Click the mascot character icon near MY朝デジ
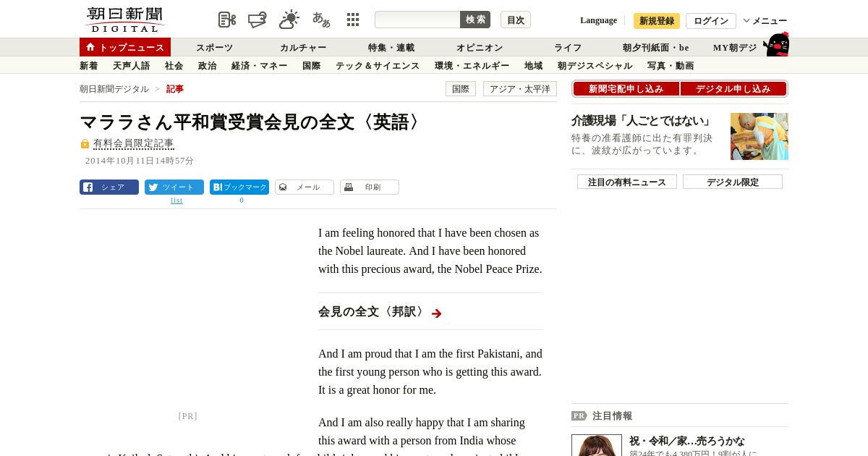Screen dimensions: 868x456 pyautogui.click(x=776, y=44)
